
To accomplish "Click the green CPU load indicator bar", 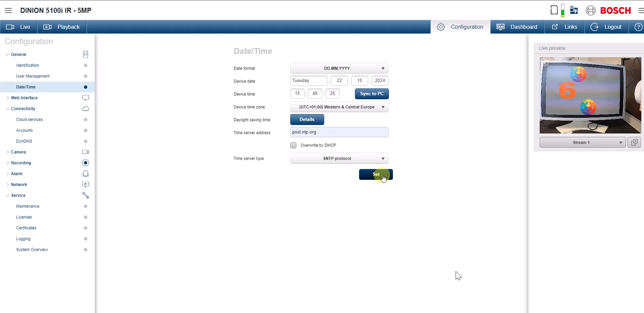I will coord(563,10).
